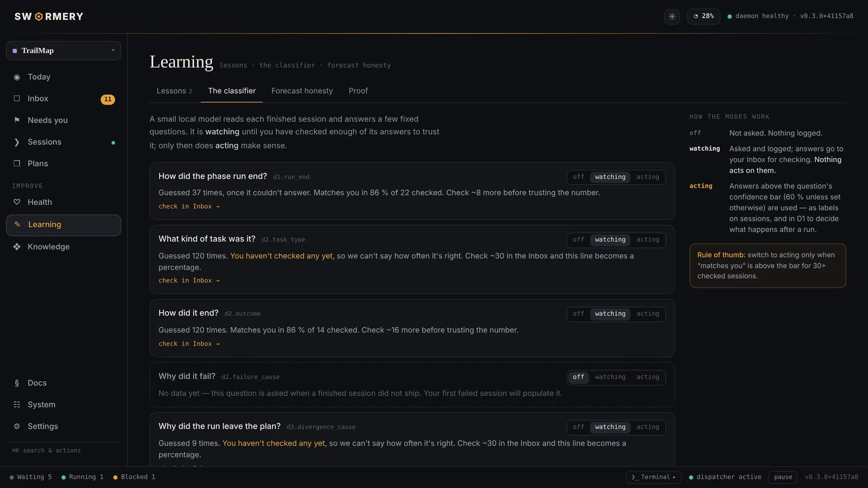The image size is (868, 488).
Task: Open the TrailMap project dropdown
Action: [x=63, y=50]
